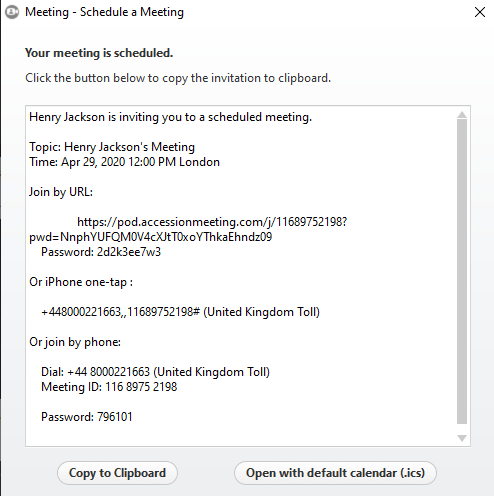
Task: Close the Schedule a Meeting dialog
Action: (480, 12)
